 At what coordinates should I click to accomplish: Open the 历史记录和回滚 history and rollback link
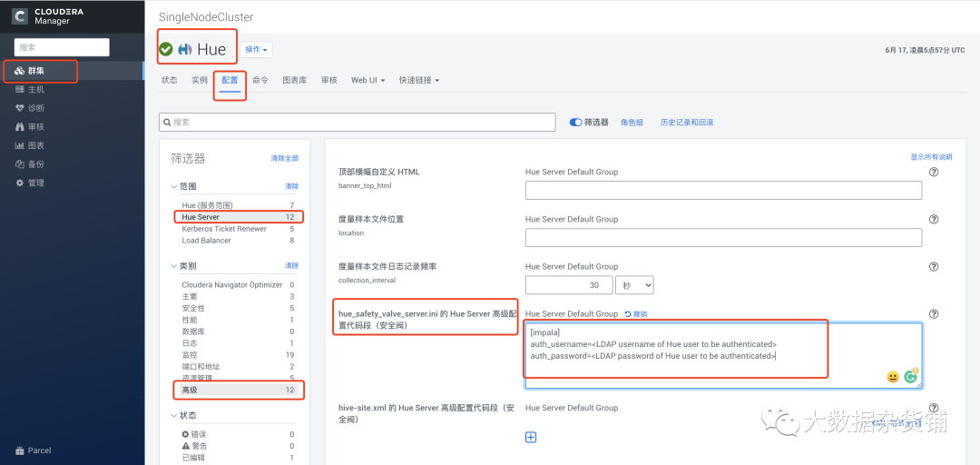coord(687,123)
